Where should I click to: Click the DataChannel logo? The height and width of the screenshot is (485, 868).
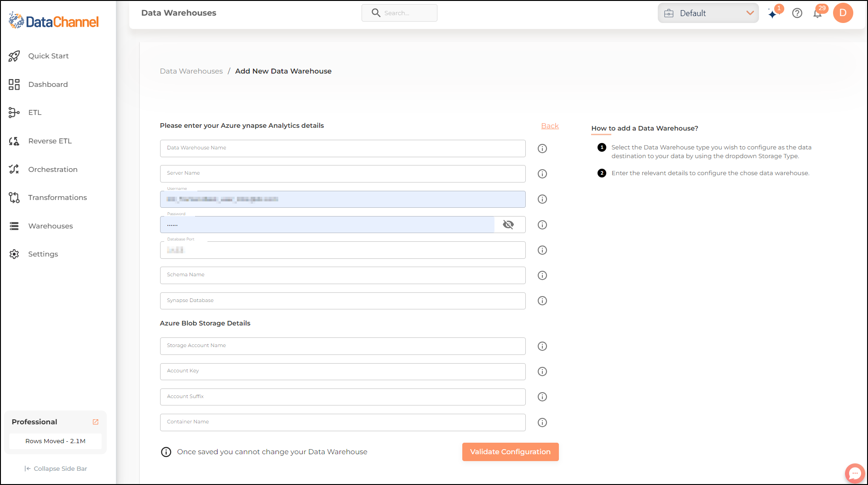[53, 21]
